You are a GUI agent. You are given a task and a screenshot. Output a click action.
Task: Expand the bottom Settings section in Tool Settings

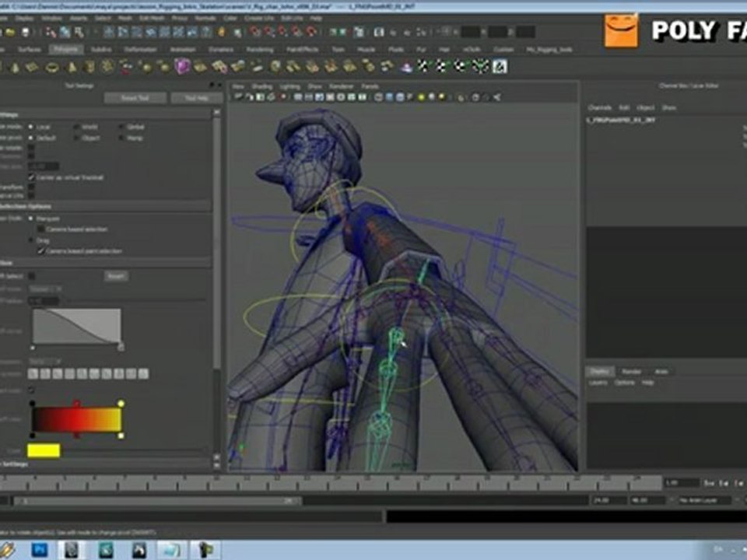(x=105, y=464)
